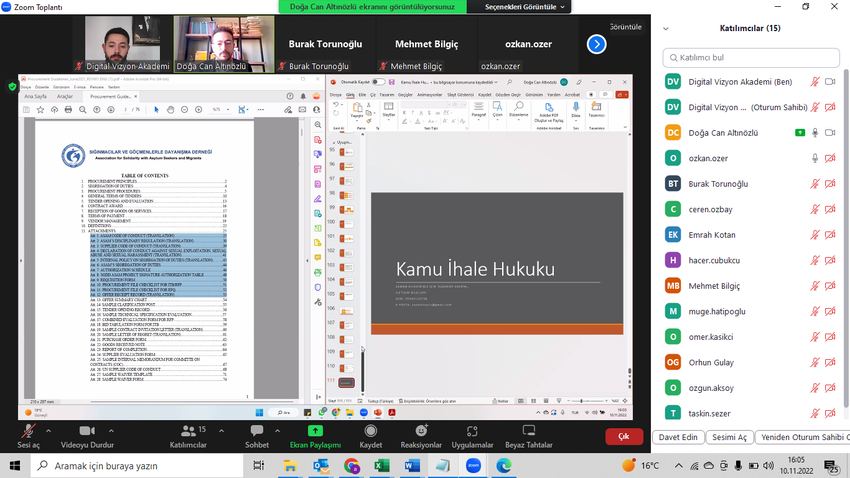
Task: Click the magnifier search icon in Acrobat toolbar
Action: click(x=82, y=109)
